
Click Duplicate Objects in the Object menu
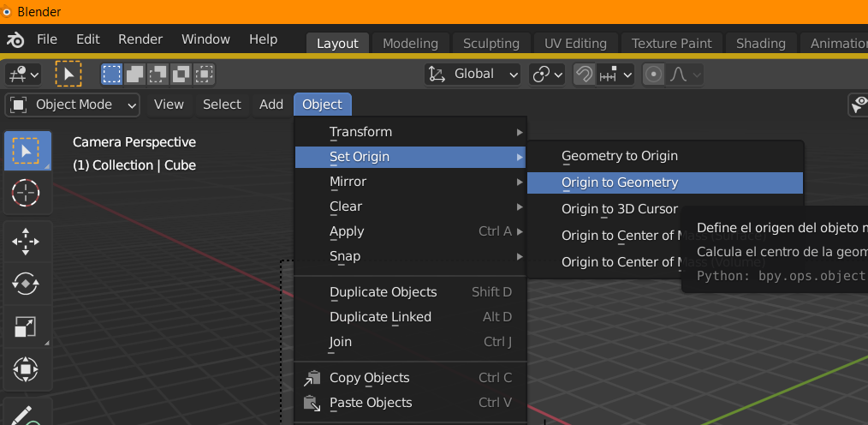383,292
